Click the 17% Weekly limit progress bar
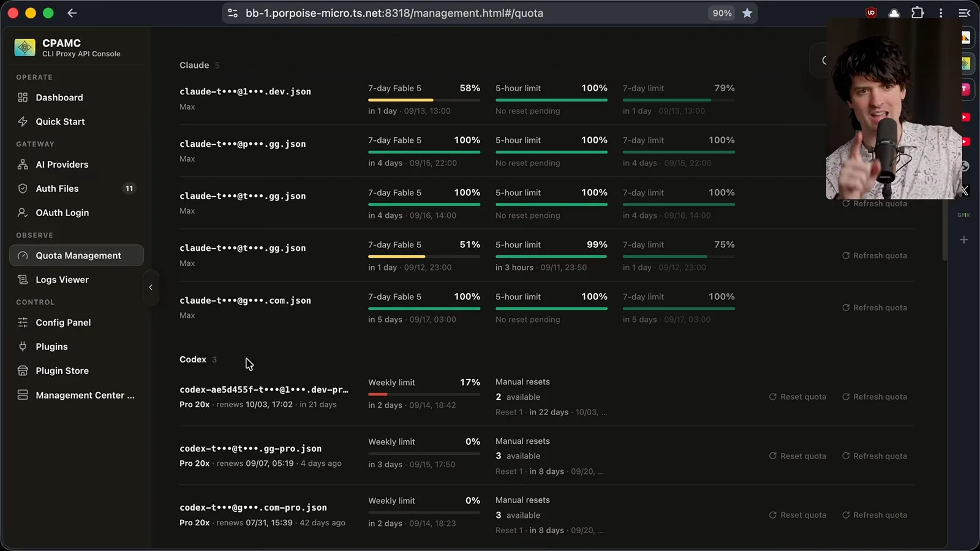 (424, 394)
